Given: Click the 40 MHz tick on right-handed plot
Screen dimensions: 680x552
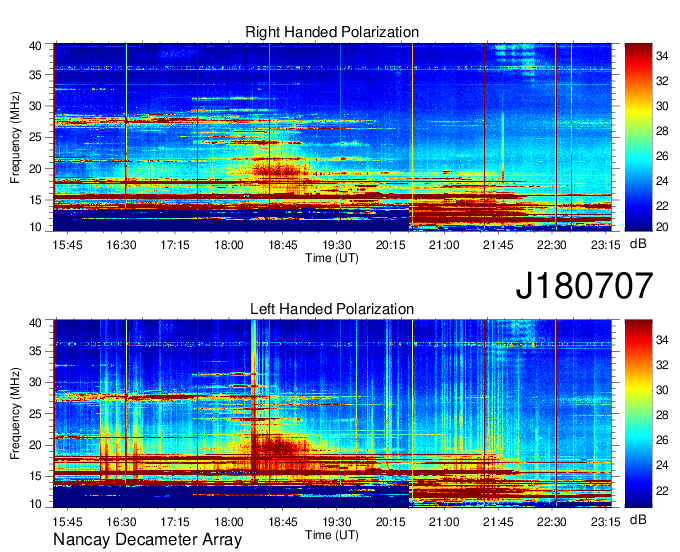Looking at the screenshot, I should tap(35, 46).
